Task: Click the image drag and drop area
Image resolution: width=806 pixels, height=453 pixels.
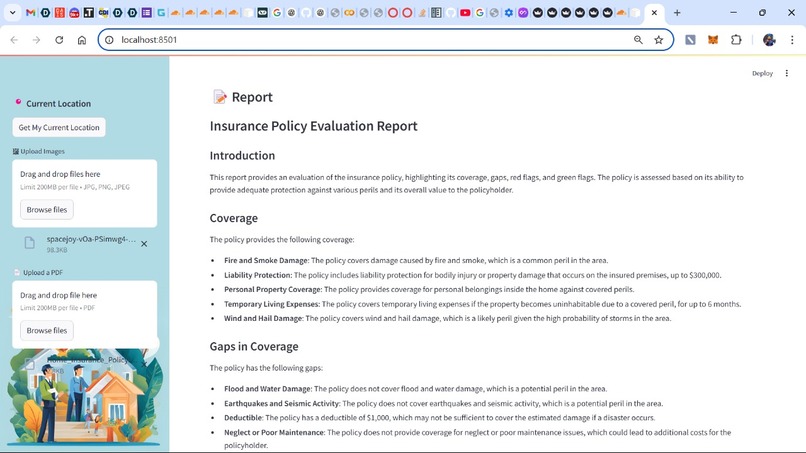Action: (85, 193)
